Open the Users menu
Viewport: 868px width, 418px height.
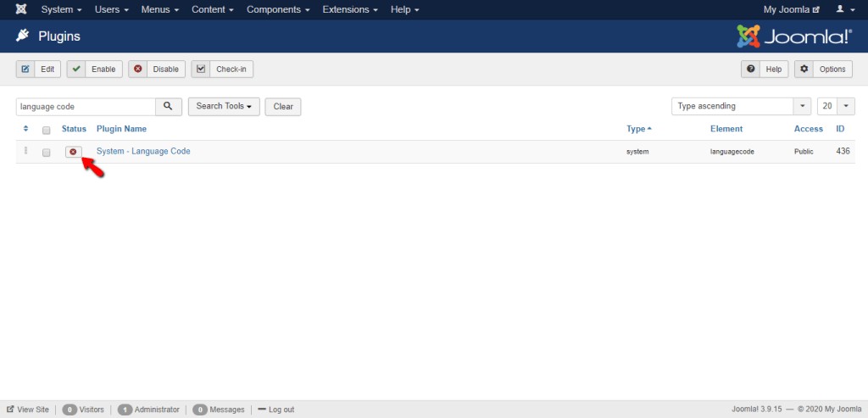(x=112, y=9)
